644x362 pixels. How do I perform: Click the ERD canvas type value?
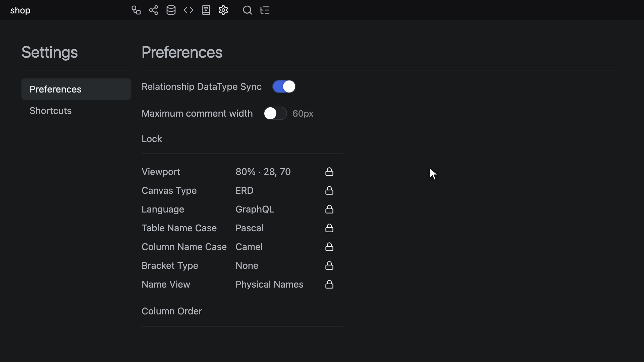coord(245,190)
